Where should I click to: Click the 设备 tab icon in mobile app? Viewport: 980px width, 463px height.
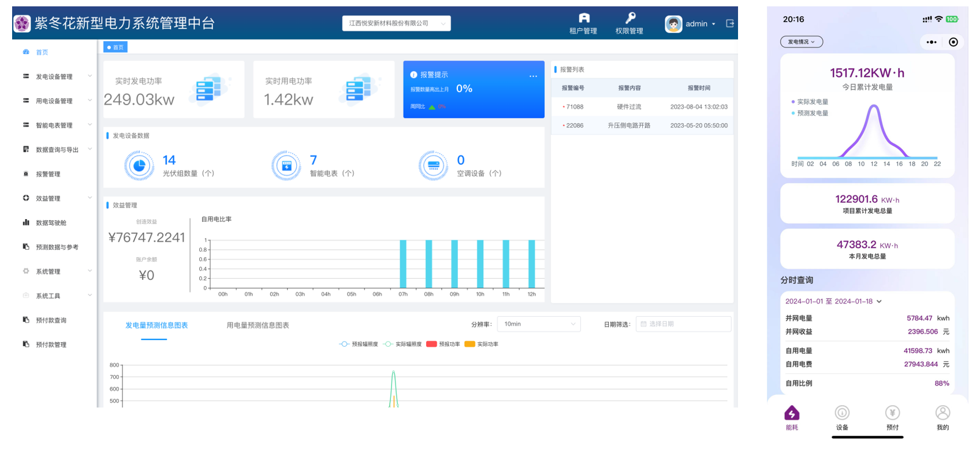point(842,413)
